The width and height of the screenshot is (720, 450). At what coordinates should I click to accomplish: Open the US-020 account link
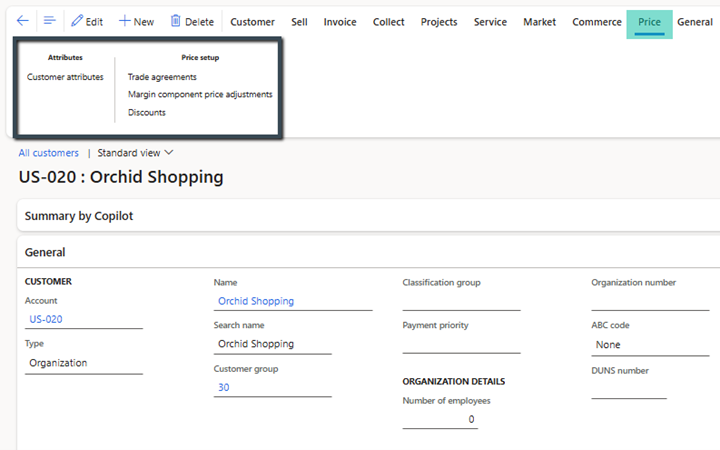point(46,320)
